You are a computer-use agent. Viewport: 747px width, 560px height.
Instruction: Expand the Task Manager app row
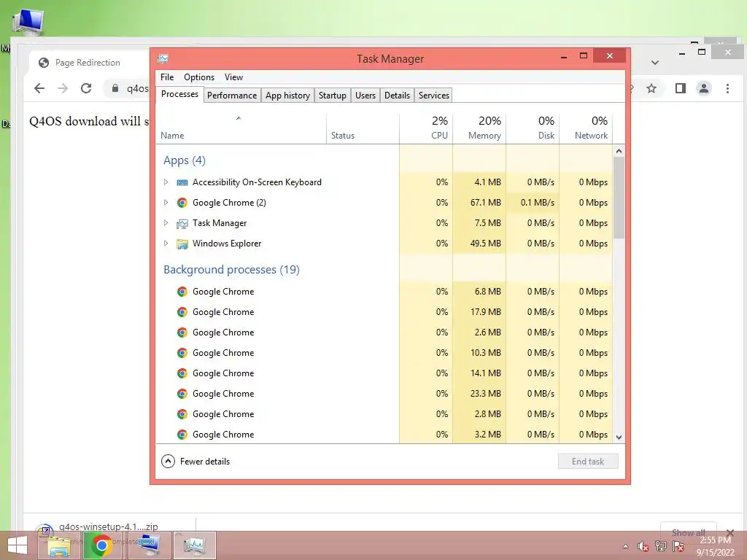(x=166, y=223)
